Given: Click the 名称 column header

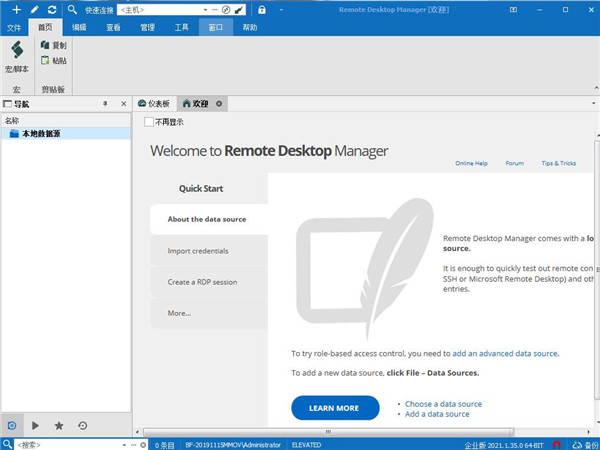Looking at the screenshot, I should click(x=66, y=121).
